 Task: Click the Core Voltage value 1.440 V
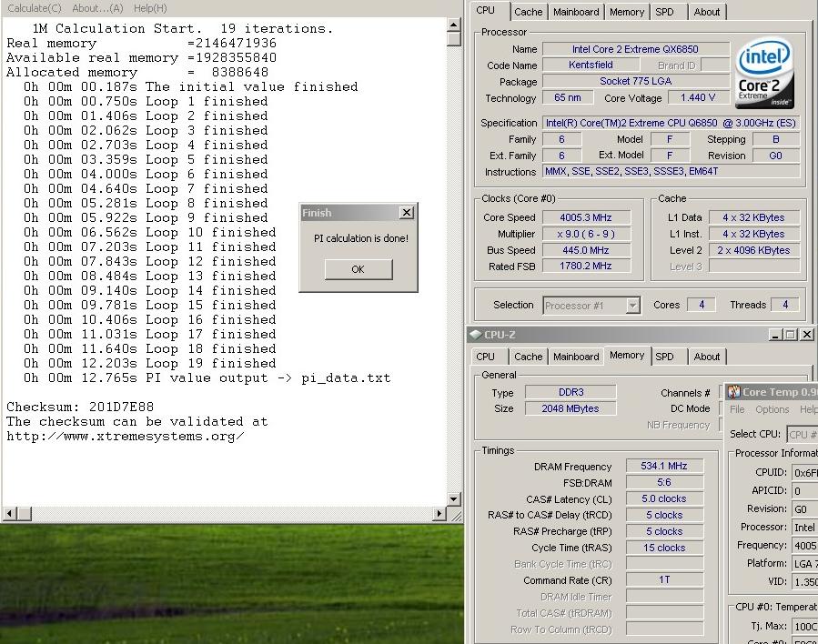click(698, 97)
